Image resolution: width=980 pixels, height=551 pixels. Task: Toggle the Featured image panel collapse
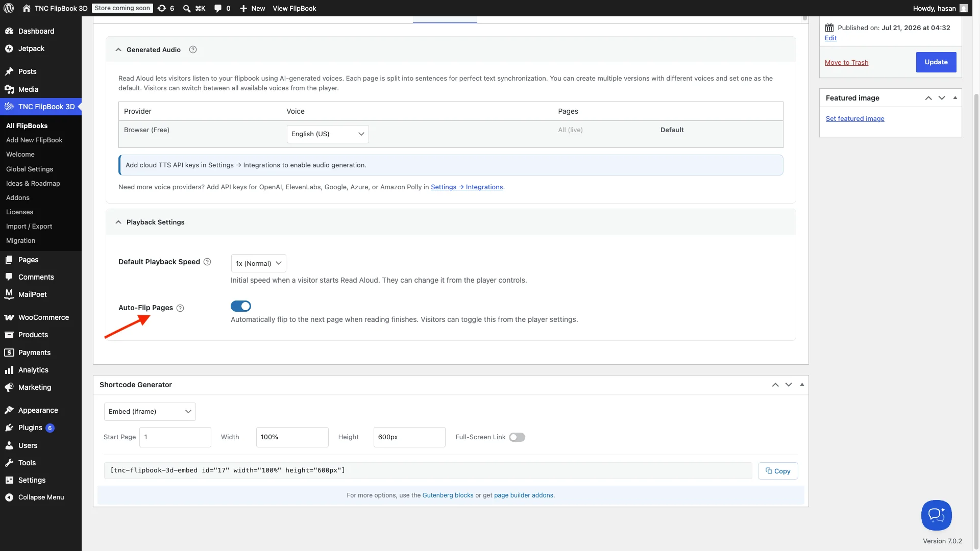pyautogui.click(x=955, y=97)
